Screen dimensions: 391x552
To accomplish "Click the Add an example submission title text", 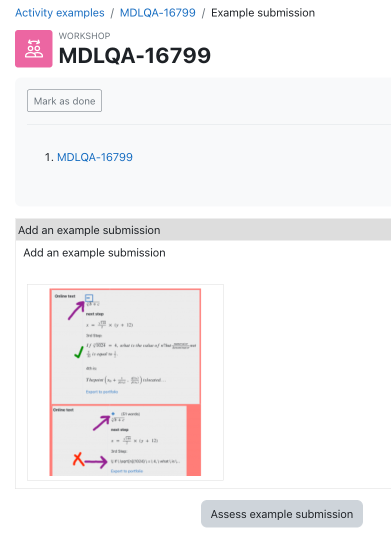I will (x=94, y=253).
